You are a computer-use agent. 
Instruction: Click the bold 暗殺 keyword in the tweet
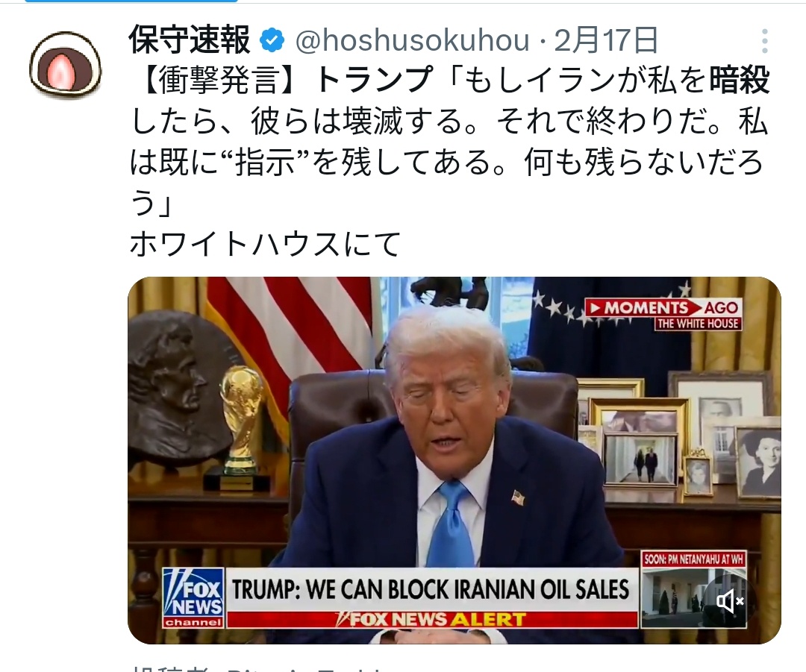pyautogui.click(x=739, y=81)
